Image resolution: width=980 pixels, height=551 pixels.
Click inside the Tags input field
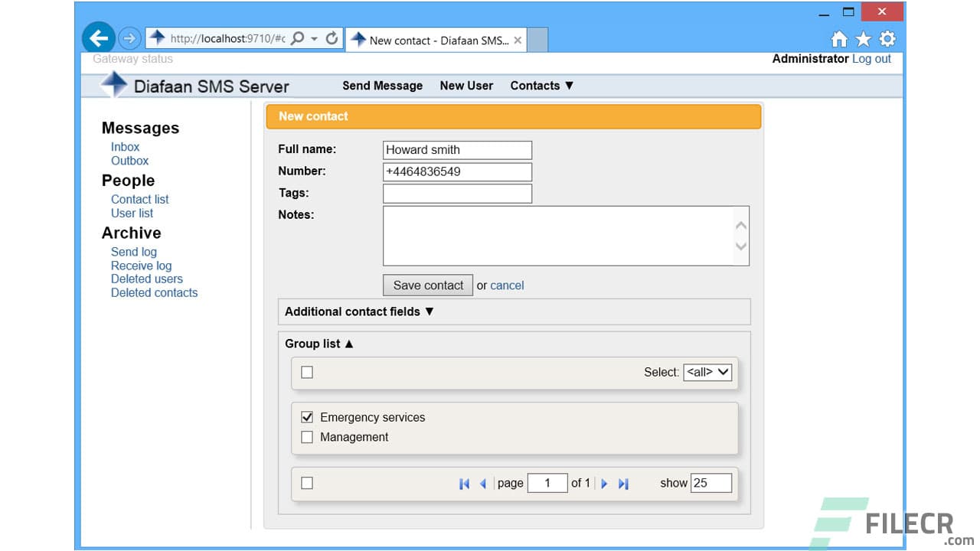click(x=457, y=193)
